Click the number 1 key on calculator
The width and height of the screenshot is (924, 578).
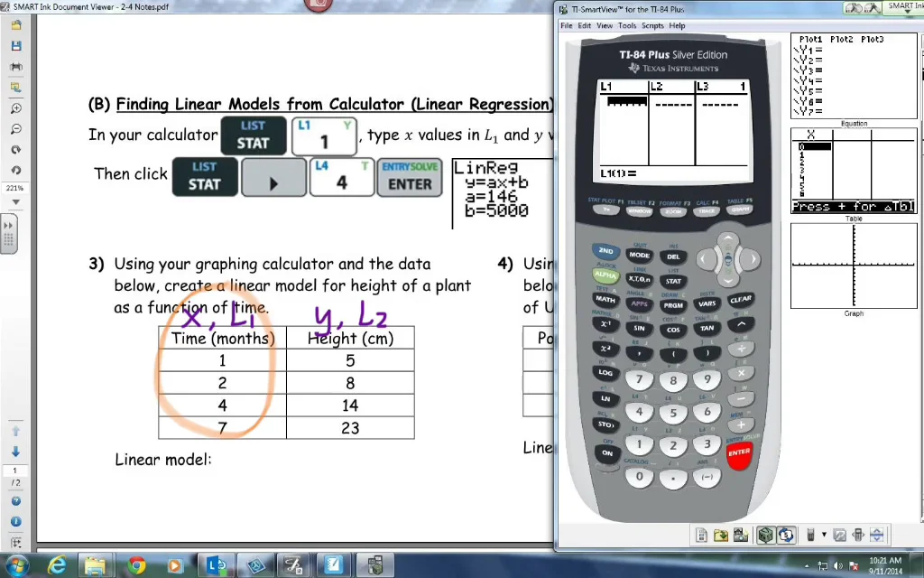click(640, 445)
